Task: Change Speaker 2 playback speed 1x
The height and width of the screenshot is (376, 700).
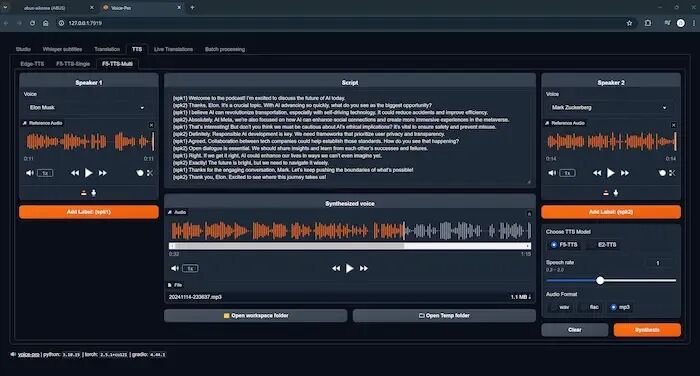Action: [x=567, y=173]
